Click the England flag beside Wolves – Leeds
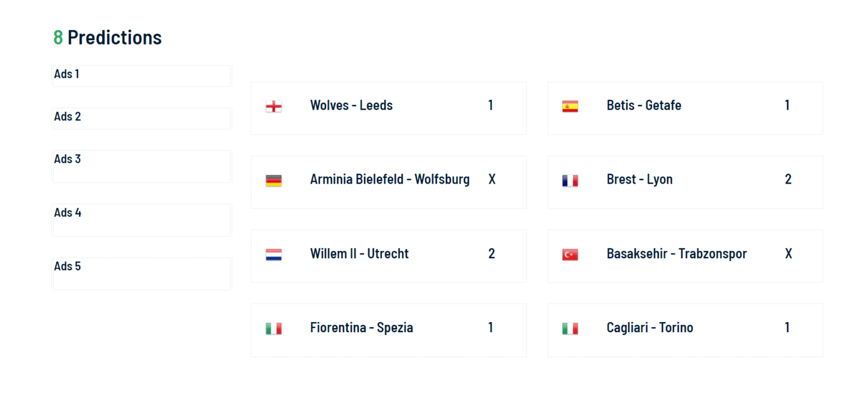 pos(274,106)
